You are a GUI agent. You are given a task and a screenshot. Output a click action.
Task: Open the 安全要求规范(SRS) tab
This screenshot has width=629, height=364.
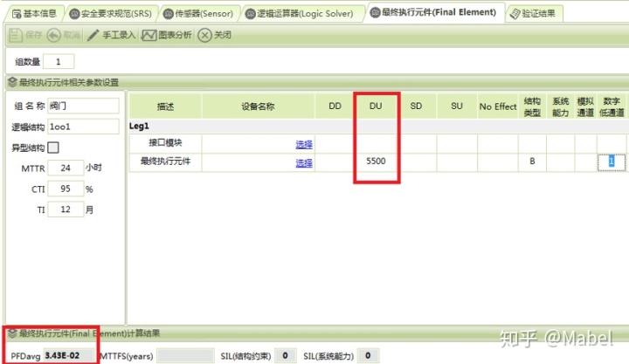pos(111,14)
